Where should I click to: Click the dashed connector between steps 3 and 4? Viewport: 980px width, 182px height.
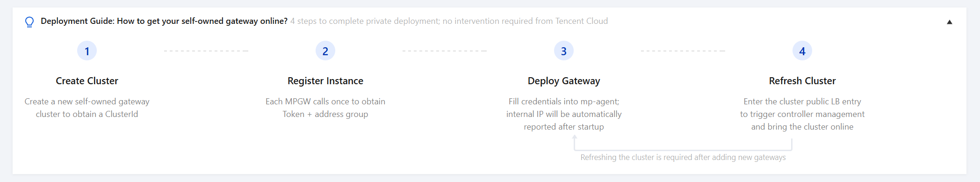tap(683, 51)
